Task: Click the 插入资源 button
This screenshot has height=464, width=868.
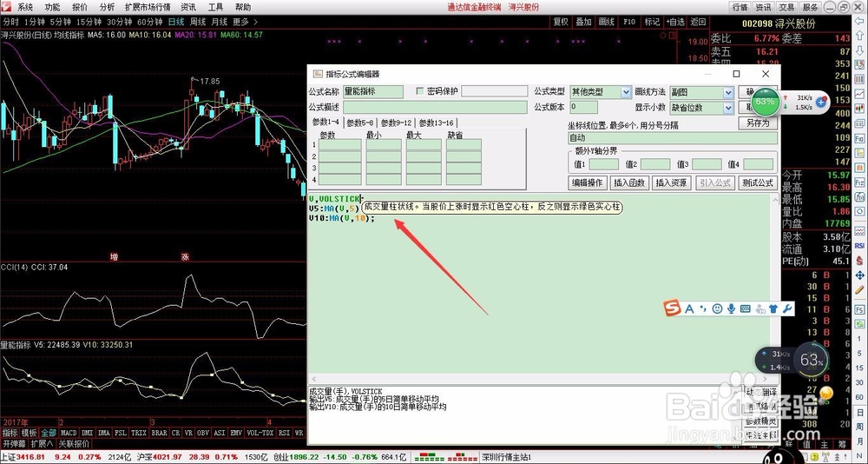Action: pos(672,182)
